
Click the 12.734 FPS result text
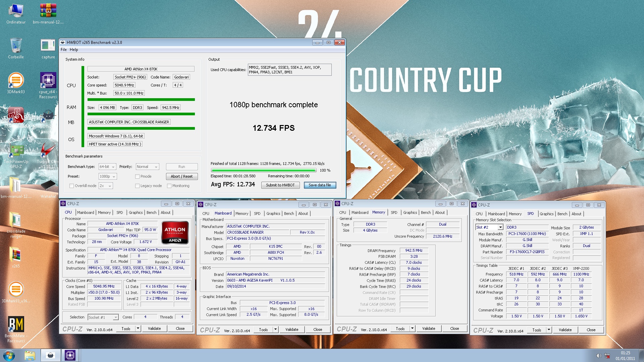(274, 128)
